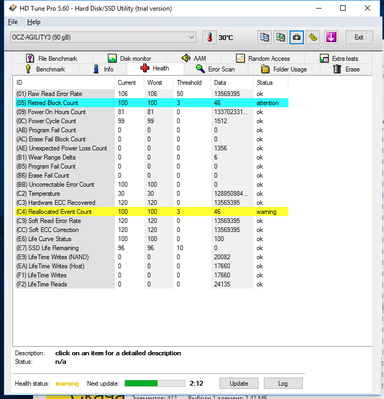Select the (E7) SSD Life Remaining row

(152, 248)
